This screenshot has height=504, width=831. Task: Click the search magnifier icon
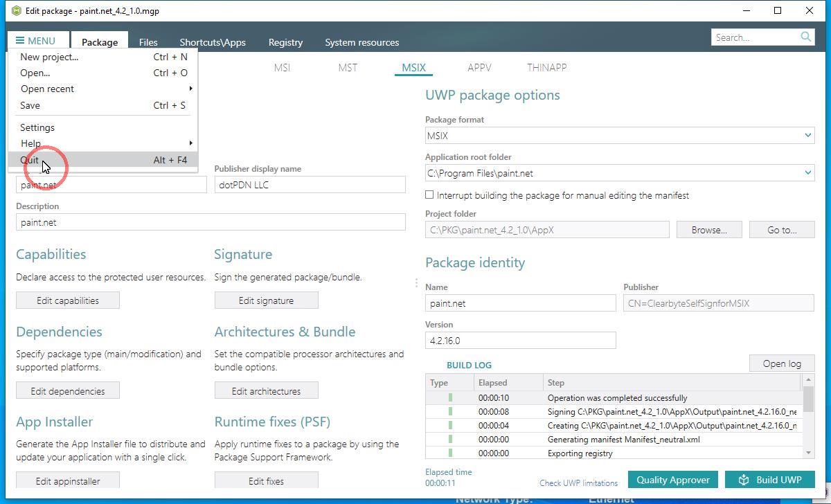coord(805,37)
